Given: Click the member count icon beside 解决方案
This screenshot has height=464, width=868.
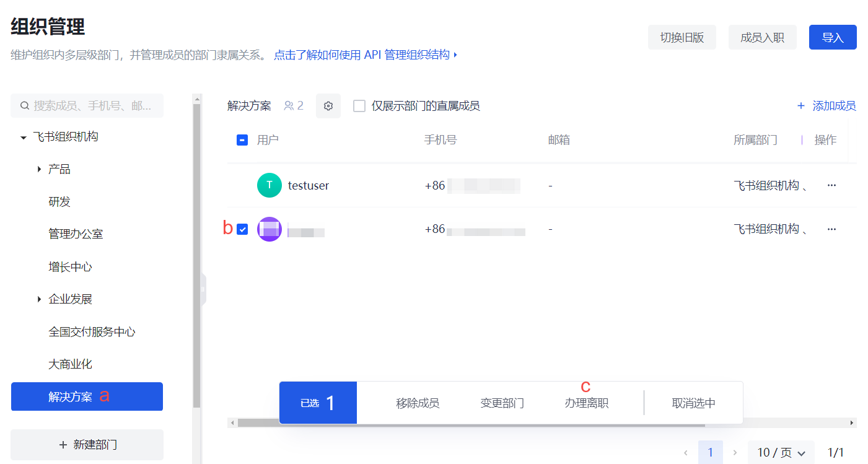Looking at the screenshot, I should click(289, 106).
